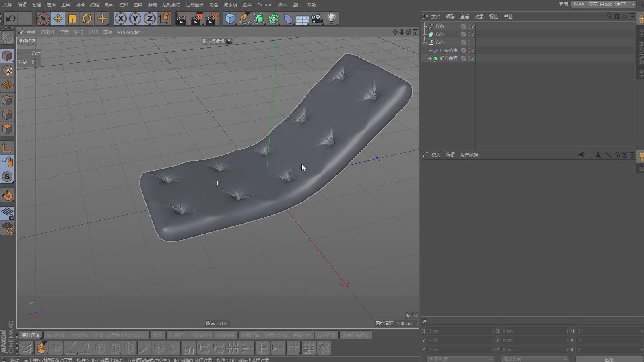Image resolution: width=644 pixels, height=362 pixels.
Task: Click the Floor environment icon
Action: [303, 19]
